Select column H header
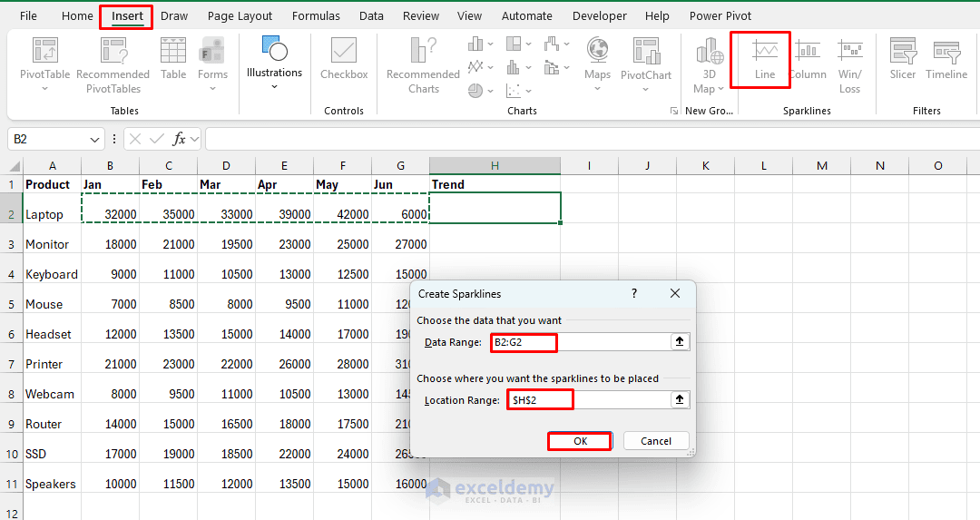The height and width of the screenshot is (520, 980). coord(495,166)
